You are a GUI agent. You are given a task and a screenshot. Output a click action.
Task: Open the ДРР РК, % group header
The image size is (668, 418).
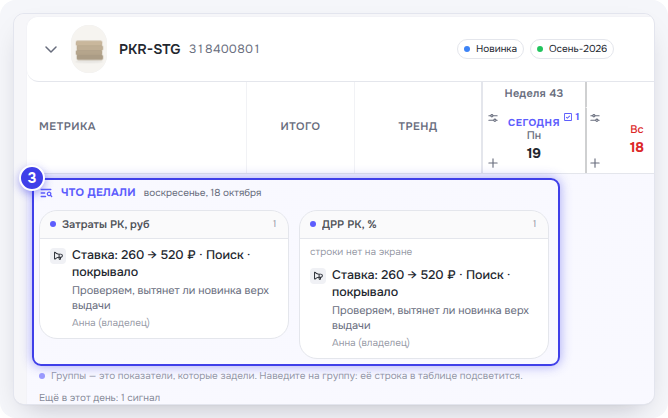click(x=424, y=224)
